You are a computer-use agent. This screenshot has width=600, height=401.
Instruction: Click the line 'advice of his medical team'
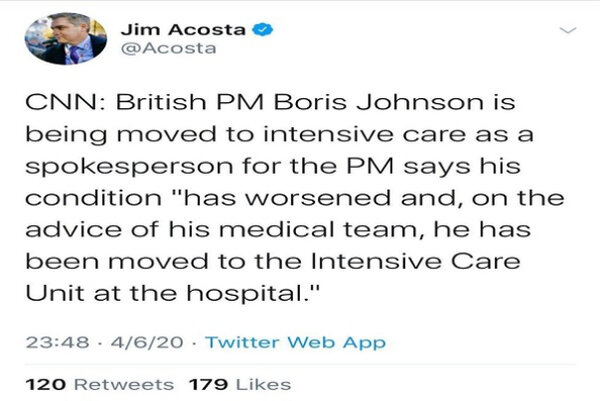278,230
